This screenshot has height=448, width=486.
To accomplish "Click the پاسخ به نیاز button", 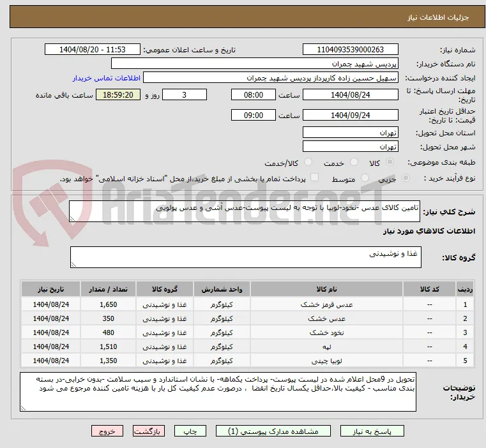I will coord(372,431).
